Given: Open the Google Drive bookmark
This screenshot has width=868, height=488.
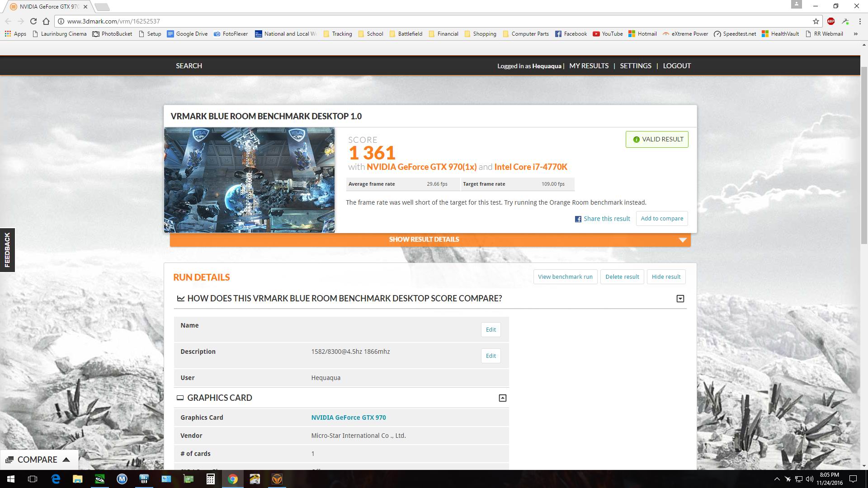Looking at the screenshot, I should (x=187, y=34).
